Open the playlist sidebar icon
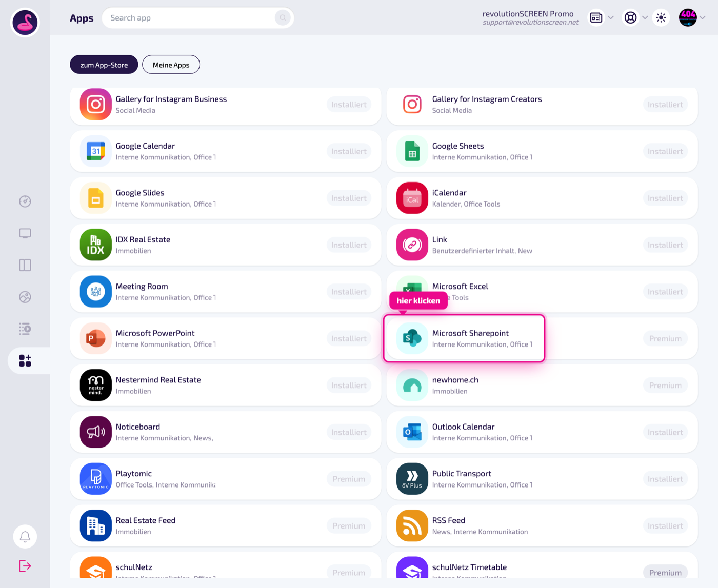718x588 pixels. coord(25,329)
